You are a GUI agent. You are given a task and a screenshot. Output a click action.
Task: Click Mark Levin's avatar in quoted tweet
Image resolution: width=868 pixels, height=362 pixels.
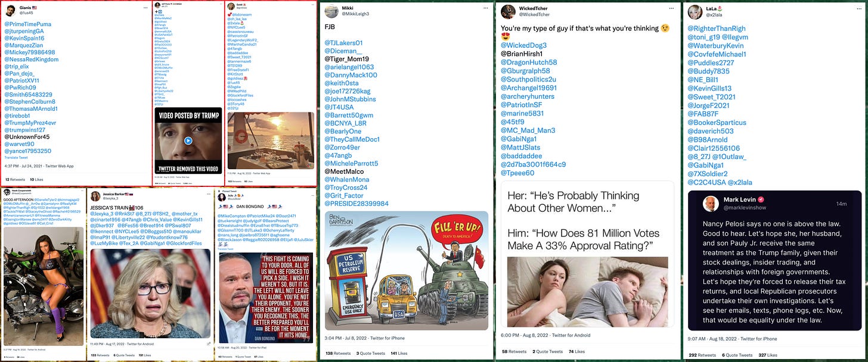pyautogui.click(x=710, y=204)
